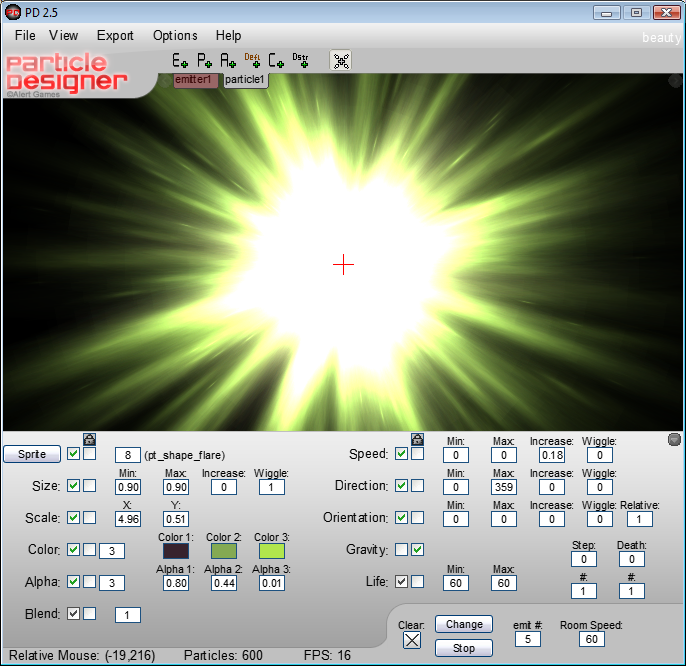The height and width of the screenshot is (666, 686).
Task: Open the Export menu
Action: point(115,35)
